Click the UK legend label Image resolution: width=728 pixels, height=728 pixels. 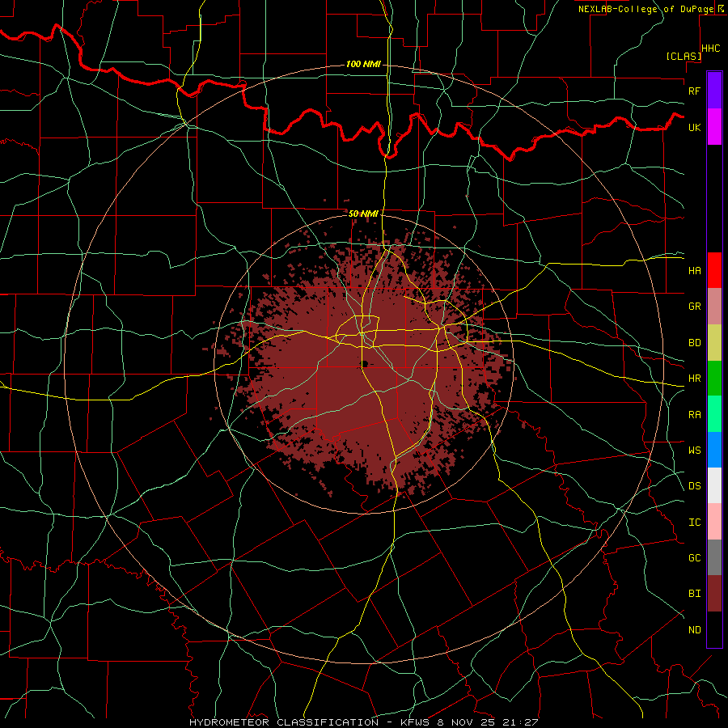[694, 127]
